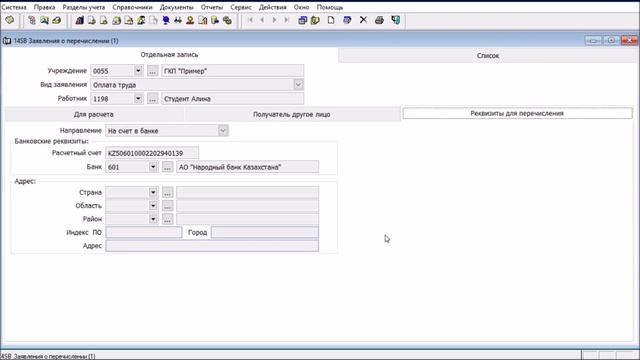Expand the Работник code dropdown
The height and width of the screenshot is (360, 640).
tap(138, 98)
